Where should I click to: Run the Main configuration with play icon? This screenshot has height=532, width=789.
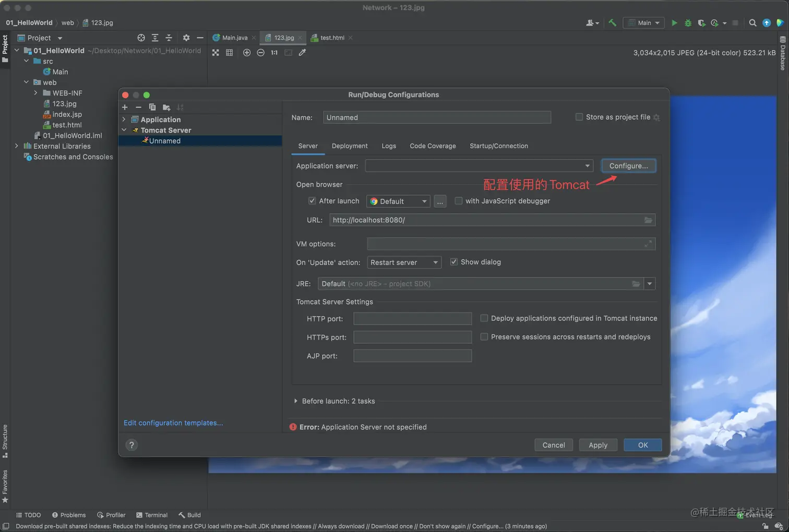coord(674,23)
